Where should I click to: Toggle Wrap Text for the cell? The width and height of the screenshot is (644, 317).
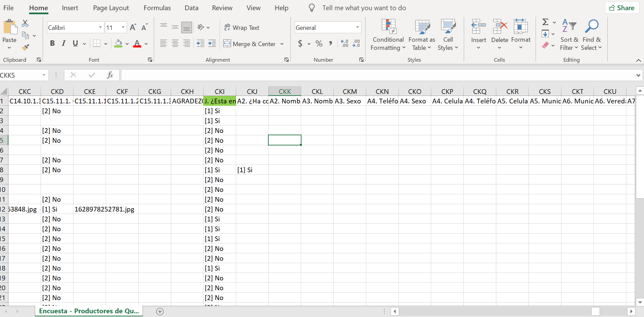242,28
